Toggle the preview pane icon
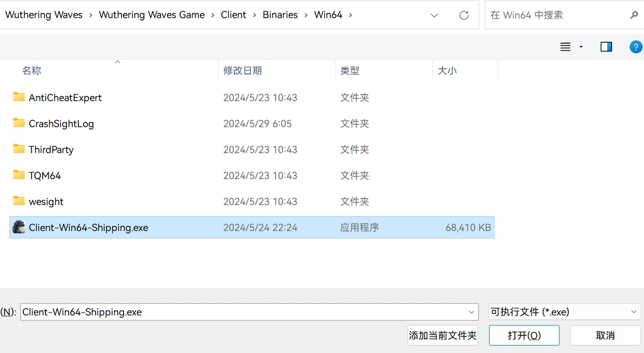This screenshot has width=644, height=353. tap(606, 47)
